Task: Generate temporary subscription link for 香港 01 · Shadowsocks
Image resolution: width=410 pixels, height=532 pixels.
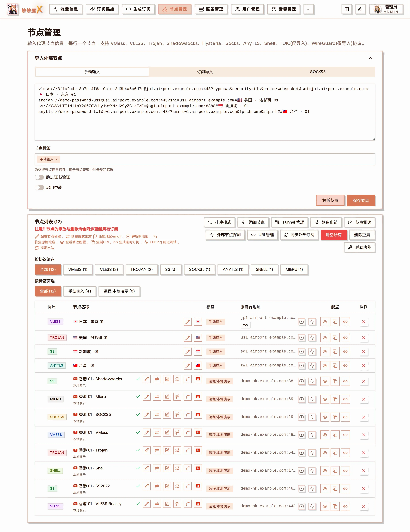Action: (x=345, y=381)
